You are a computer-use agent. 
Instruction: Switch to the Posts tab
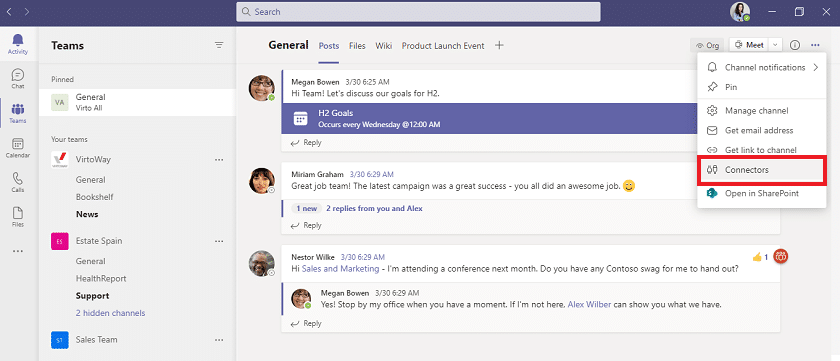pyautogui.click(x=329, y=46)
